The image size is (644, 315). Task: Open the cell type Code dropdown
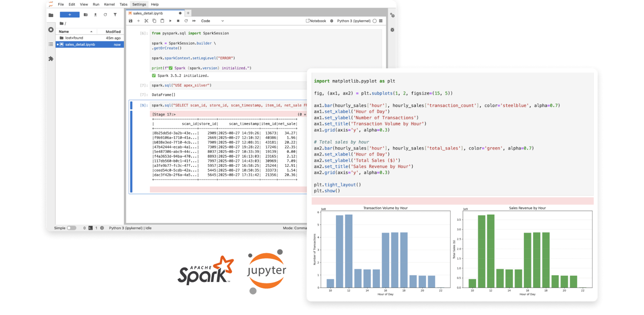(x=212, y=21)
